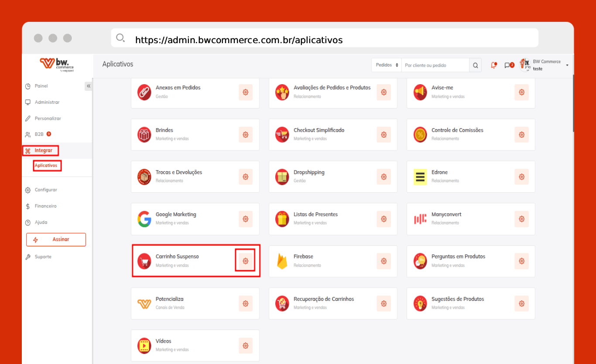Open settings gear for Avise-me
The height and width of the screenshot is (364, 596).
[x=521, y=92]
